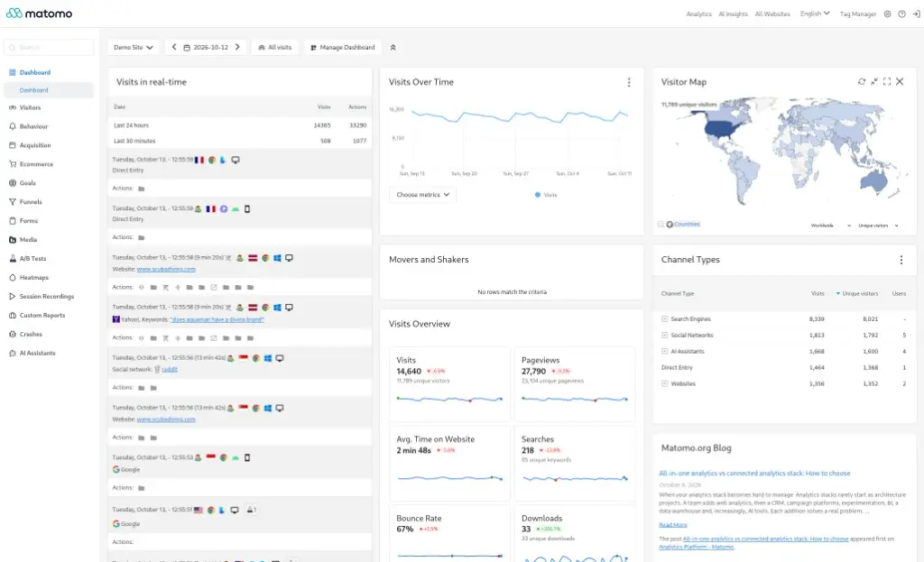Click the Goals target icon

(x=13, y=182)
